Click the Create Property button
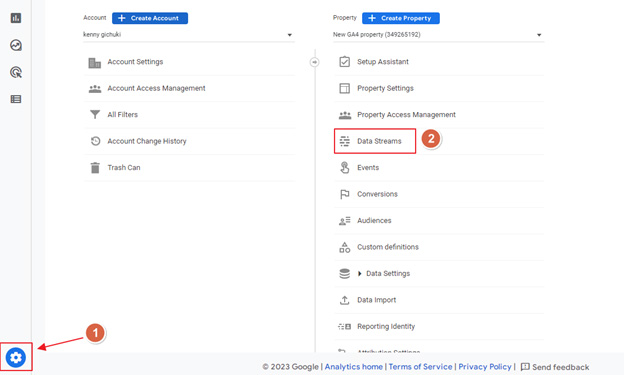This screenshot has width=624, height=375. (x=401, y=18)
